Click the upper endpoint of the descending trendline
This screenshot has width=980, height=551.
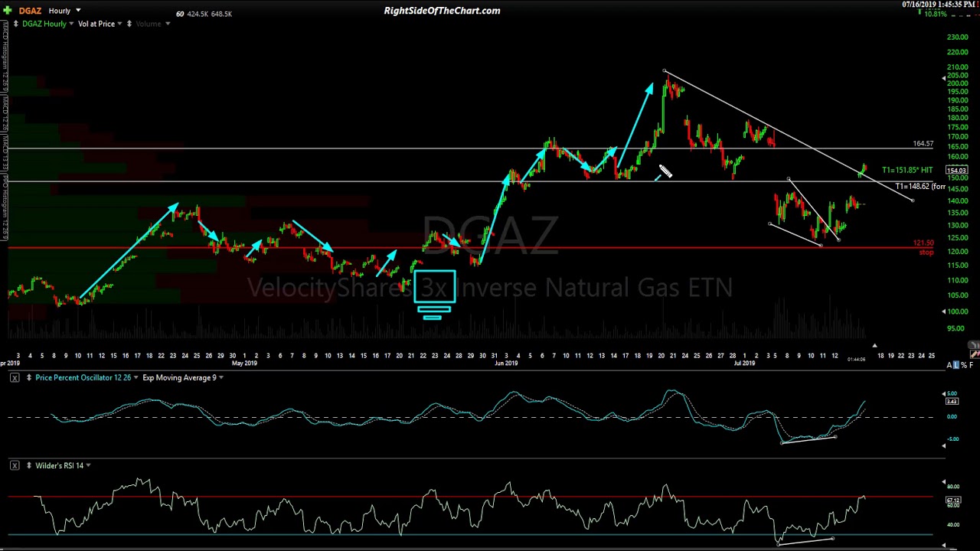point(665,71)
